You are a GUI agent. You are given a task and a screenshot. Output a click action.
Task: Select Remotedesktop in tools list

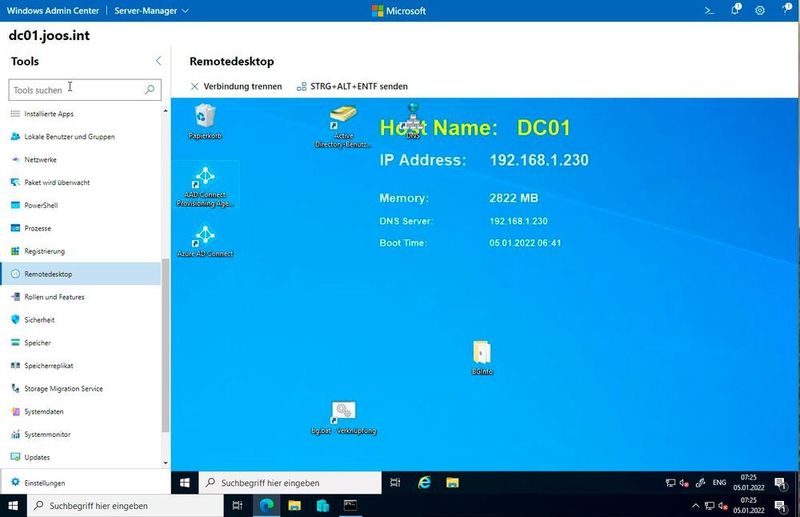click(x=81, y=274)
